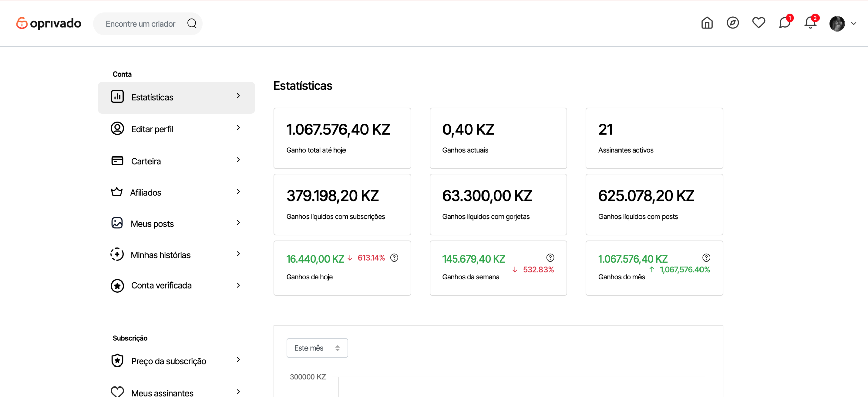
Task: Click help icon beside Ganhos de hoje
Action: [394, 258]
